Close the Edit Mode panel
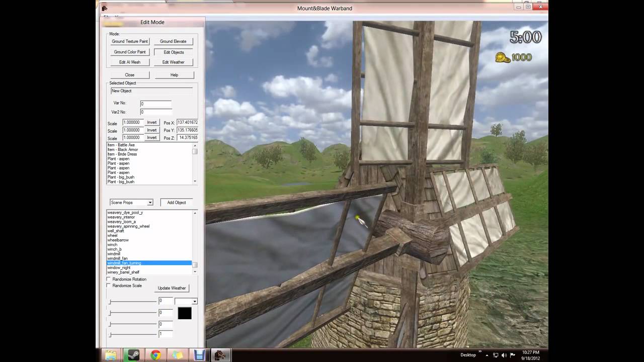Image resolution: width=644 pixels, height=362 pixels. (130, 75)
